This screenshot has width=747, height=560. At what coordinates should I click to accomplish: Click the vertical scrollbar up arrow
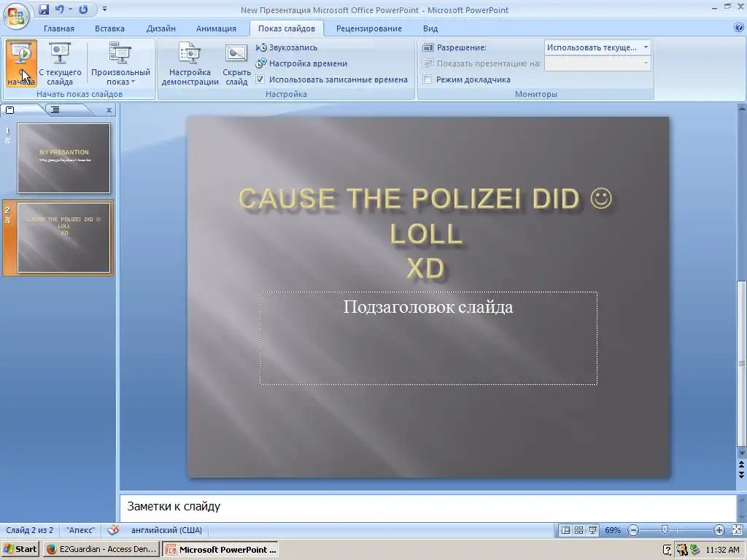coord(742,109)
